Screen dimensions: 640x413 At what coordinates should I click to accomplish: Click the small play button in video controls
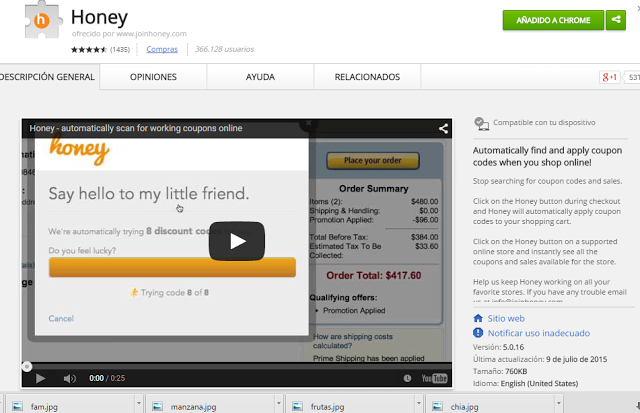tap(40, 378)
